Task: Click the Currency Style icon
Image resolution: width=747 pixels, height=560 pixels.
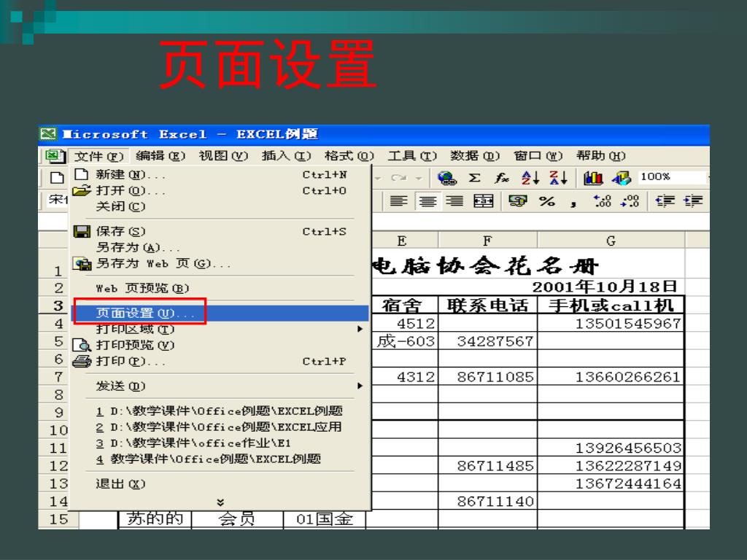Action: coord(517,201)
